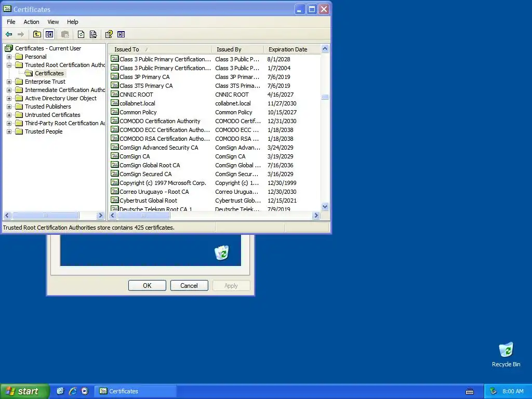Click the Show Desktop quick launch icon
Screen dimensions: 532x399
(60, 391)
